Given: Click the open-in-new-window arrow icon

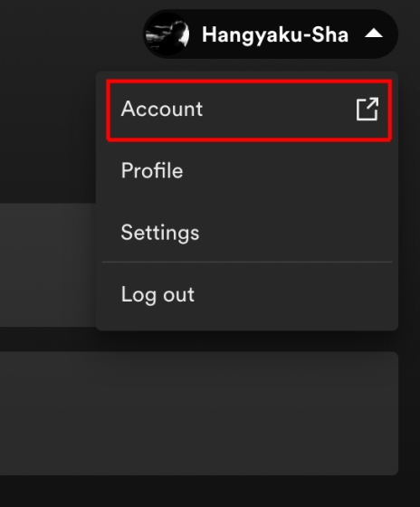Looking at the screenshot, I should pyautogui.click(x=367, y=109).
